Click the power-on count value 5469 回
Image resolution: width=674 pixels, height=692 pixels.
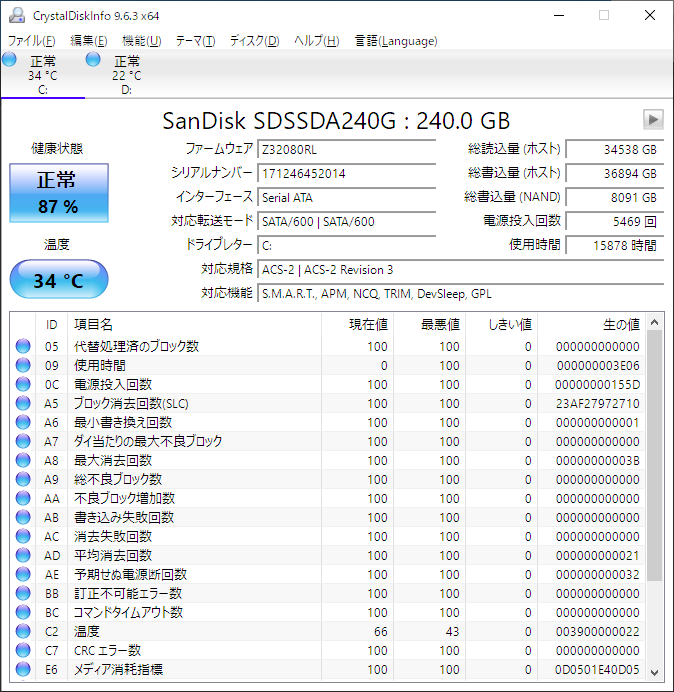(614, 221)
